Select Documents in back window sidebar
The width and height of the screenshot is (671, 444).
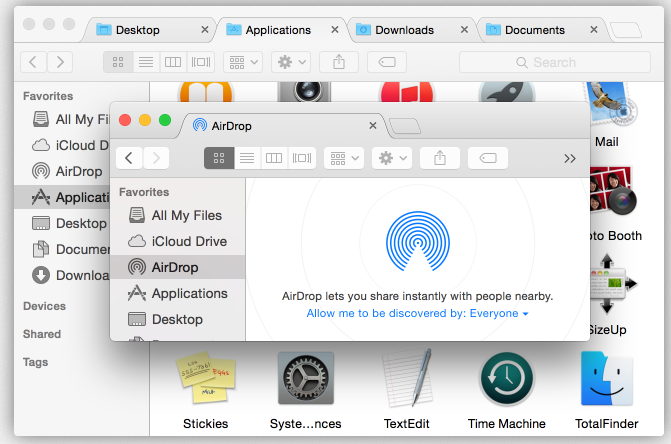62,249
